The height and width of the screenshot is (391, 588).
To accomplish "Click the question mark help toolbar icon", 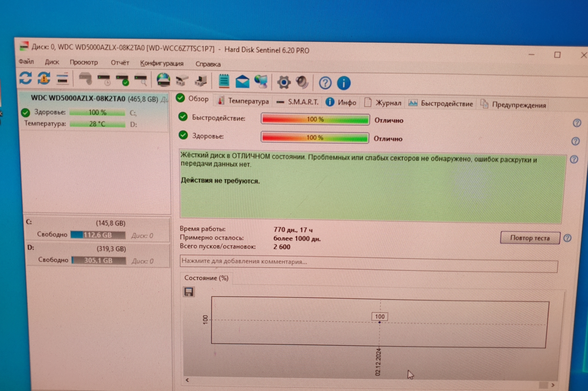I will tap(325, 83).
